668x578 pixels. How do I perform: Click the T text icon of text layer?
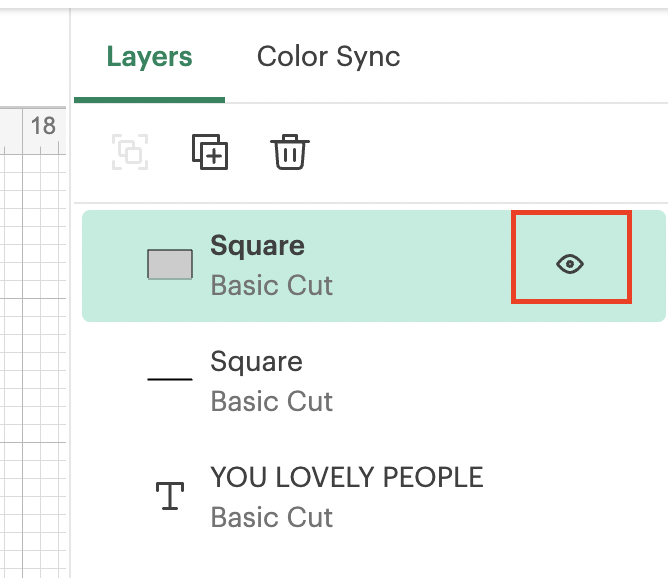pyautogui.click(x=171, y=496)
